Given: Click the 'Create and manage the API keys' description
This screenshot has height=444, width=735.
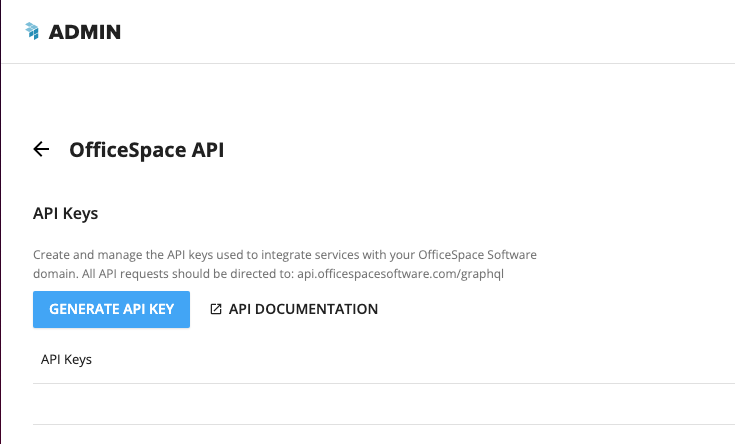Looking at the screenshot, I should [x=285, y=264].
